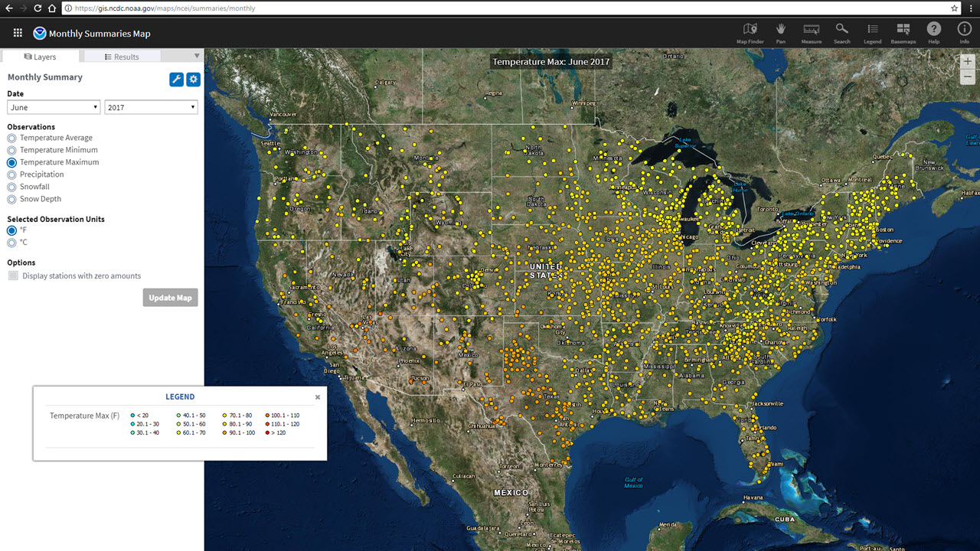Click the Update Map button
The width and height of the screenshot is (980, 551).
[170, 298]
